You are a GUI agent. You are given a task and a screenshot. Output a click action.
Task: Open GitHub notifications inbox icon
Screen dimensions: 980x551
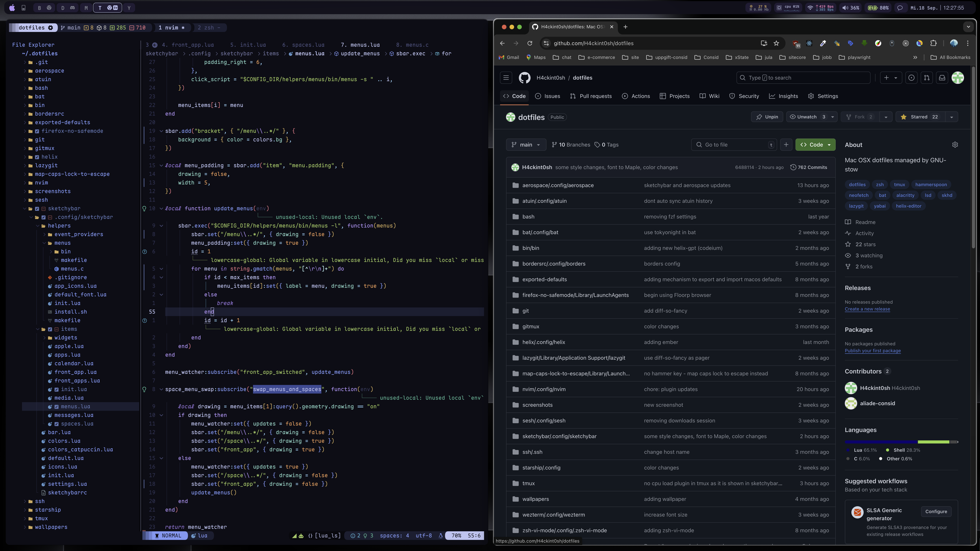(942, 77)
